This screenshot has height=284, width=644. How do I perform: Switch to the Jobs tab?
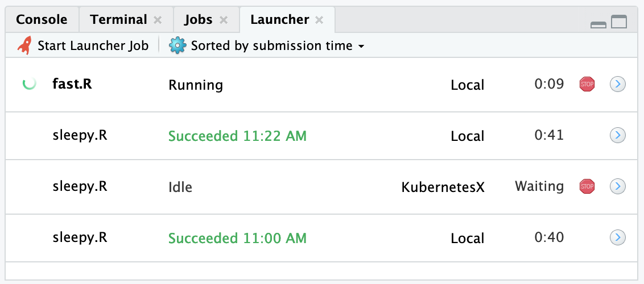click(198, 20)
